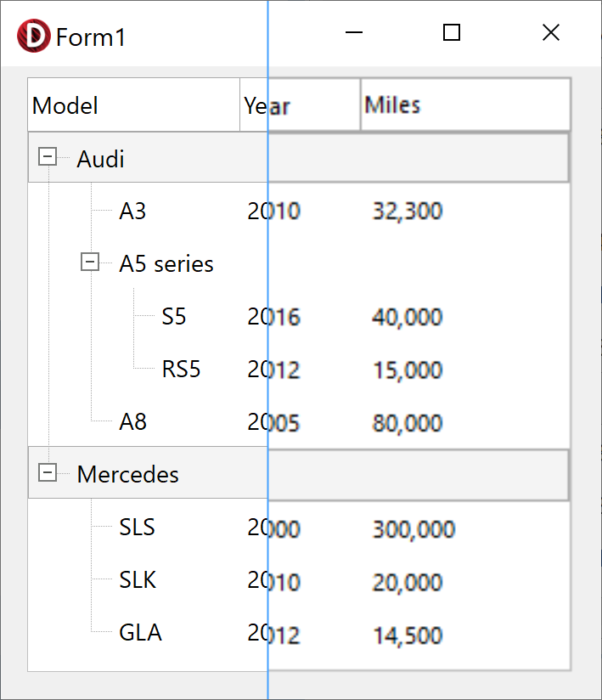Maximize the Form1 window
The image size is (602, 700).
click(452, 32)
